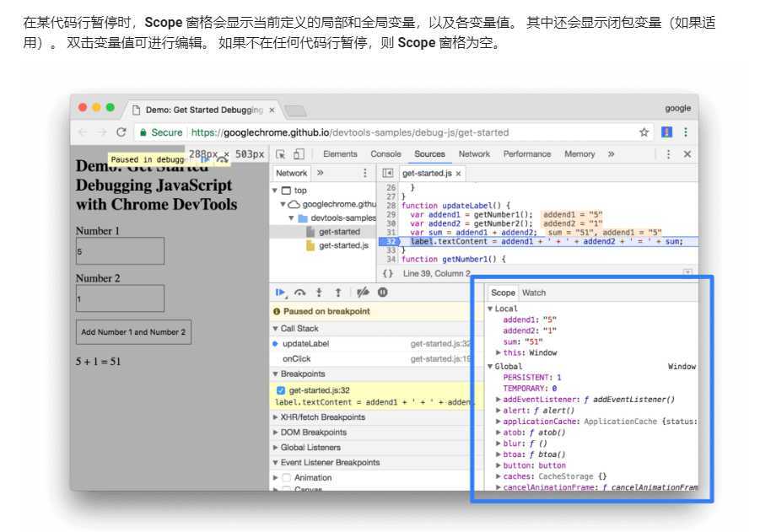Open get-started.js in file tree
Viewport: 760px width, 532px height.
pos(343,245)
